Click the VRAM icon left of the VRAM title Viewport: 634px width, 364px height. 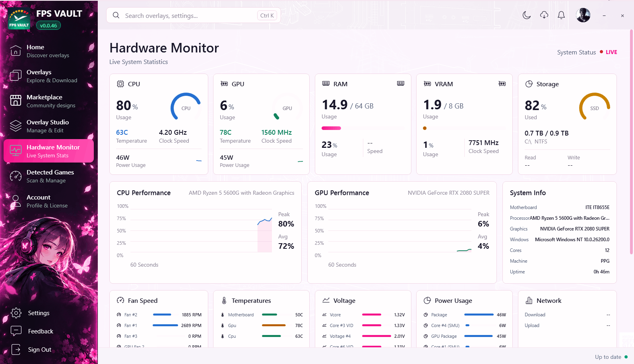[427, 84]
